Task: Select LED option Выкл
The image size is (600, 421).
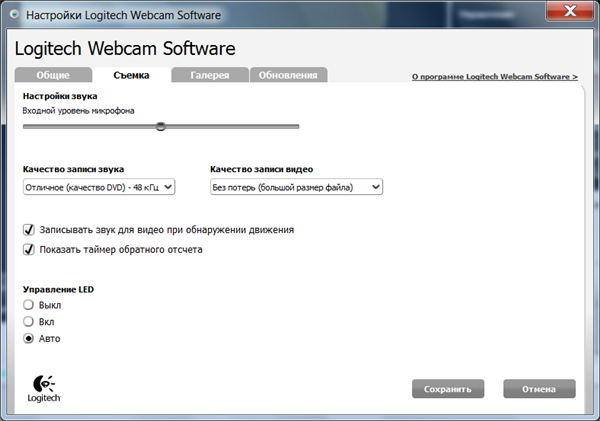Action: (28, 305)
